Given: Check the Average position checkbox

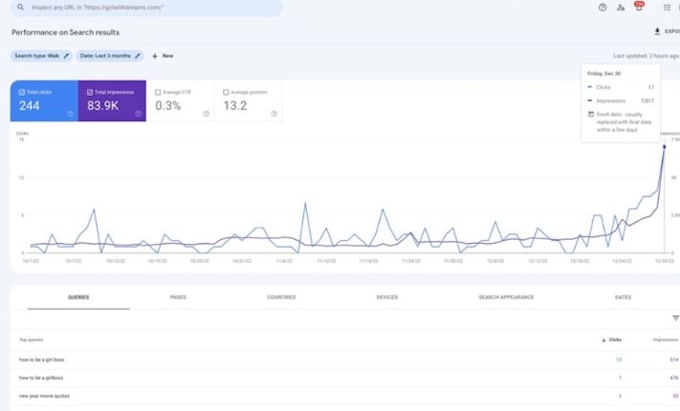Looking at the screenshot, I should tap(226, 92).
